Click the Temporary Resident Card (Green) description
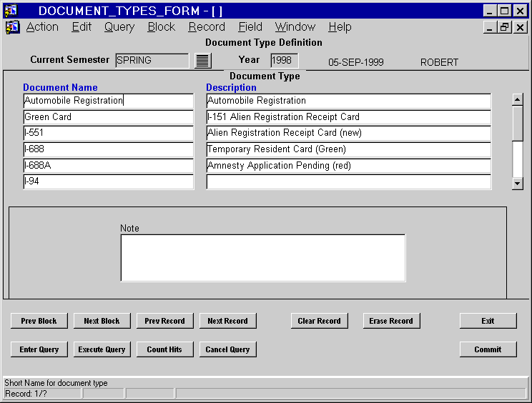532x403 pixels. 349,149
